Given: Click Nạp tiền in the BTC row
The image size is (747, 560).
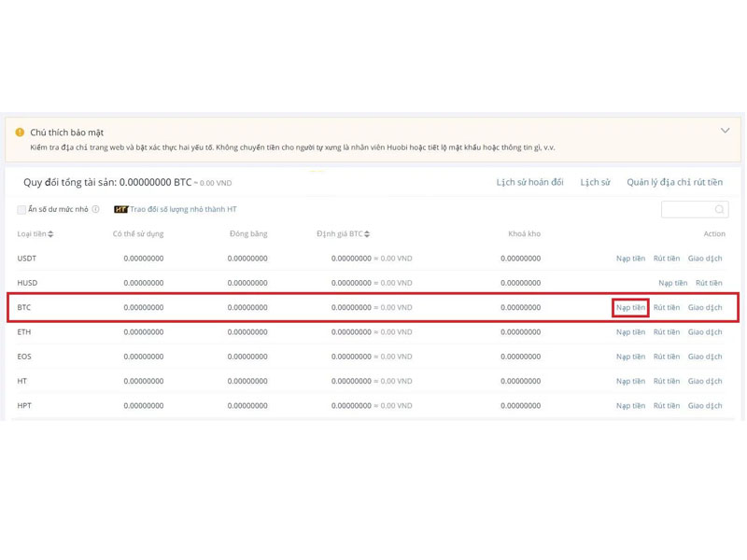Looking at the screenshot, I should click(630, 308).
